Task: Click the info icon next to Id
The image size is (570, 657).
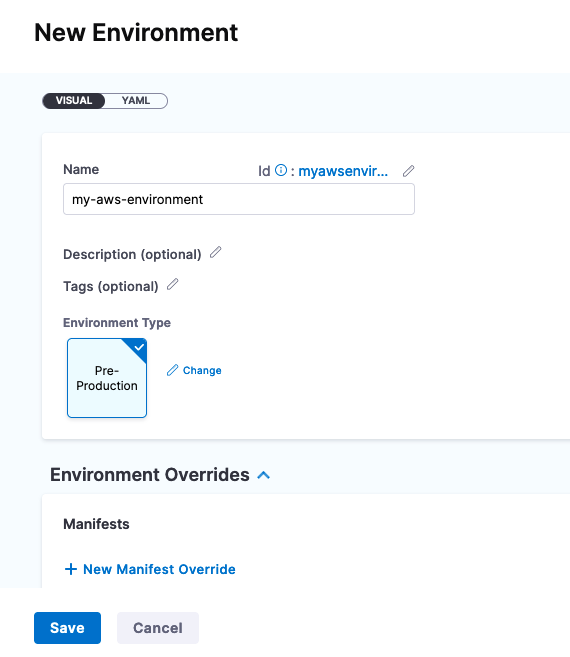Action: click(x=281, y=170)
